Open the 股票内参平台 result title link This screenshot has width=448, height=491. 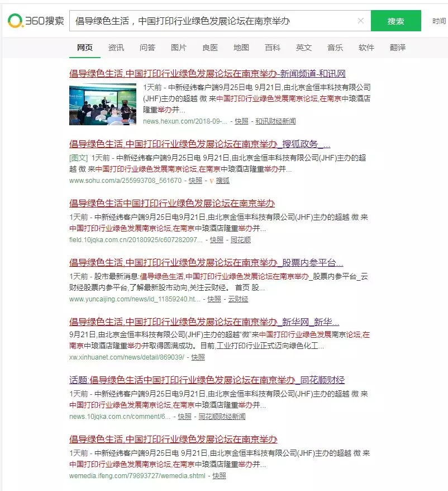click(206, 262)
